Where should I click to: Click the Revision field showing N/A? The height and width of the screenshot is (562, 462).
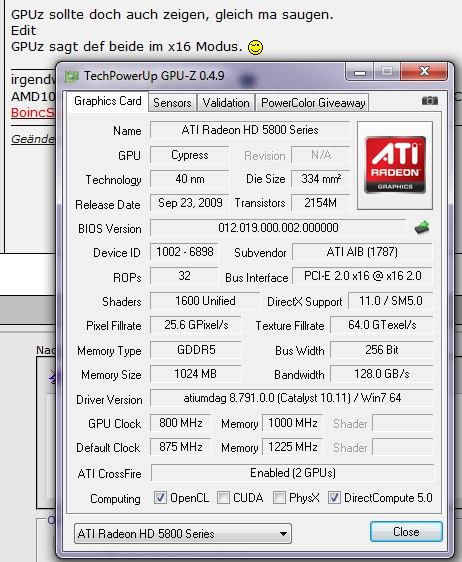pyautogui.click(x=320, y=155)
